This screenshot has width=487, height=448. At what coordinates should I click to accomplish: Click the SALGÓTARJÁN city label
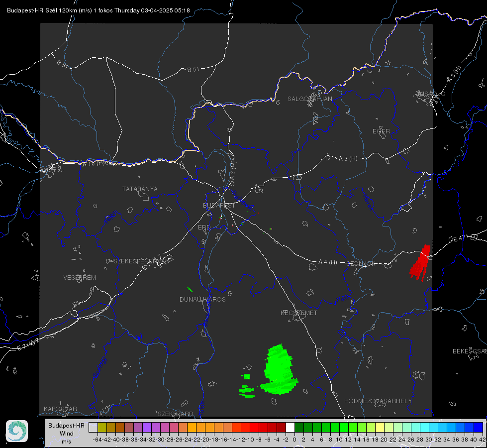pyautogui.click(x=309, y=99)
